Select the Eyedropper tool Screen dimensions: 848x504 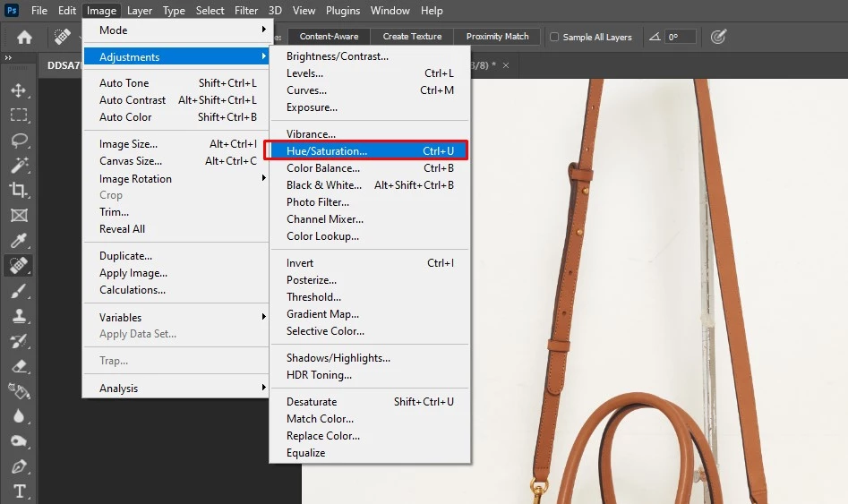coord(19,240)
